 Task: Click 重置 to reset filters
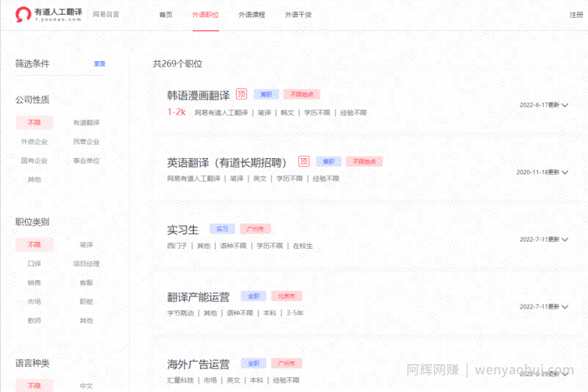[x=100, y=64]
